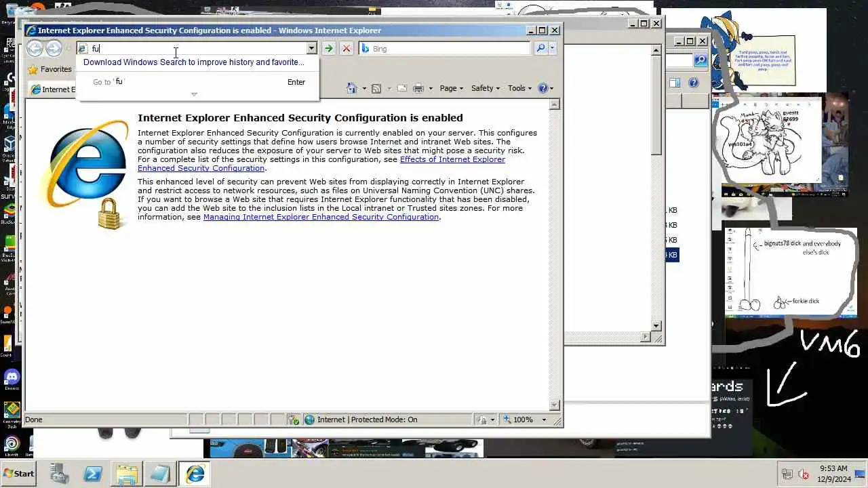The height and width of the screenshot is (488, 868).
Task: Click the network tray icon
Action: pos(787,474)
